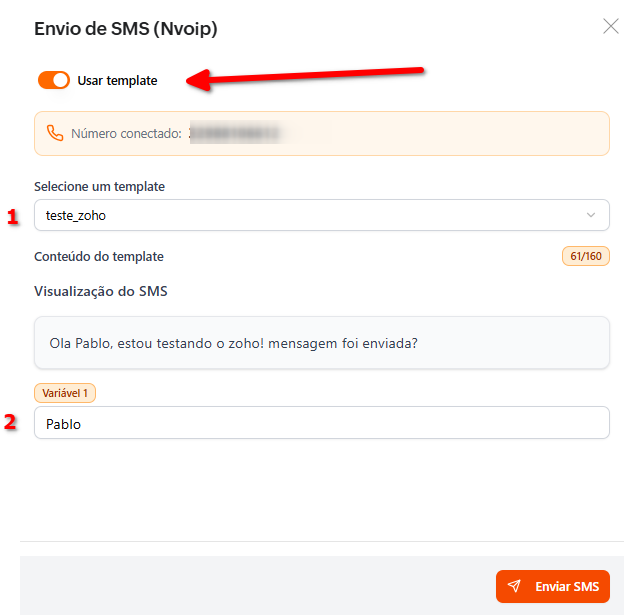
Task: Click the phone icon beside Número conectado
Action: (x=55, y=133)
